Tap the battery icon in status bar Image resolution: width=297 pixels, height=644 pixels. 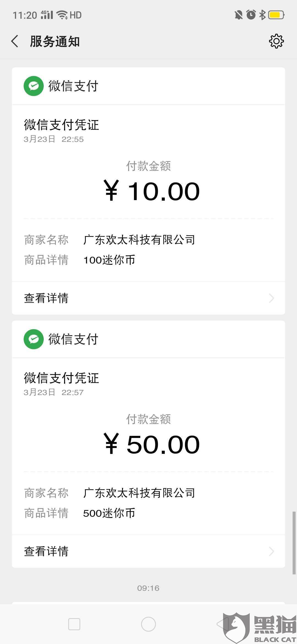[x=276, y=15]
